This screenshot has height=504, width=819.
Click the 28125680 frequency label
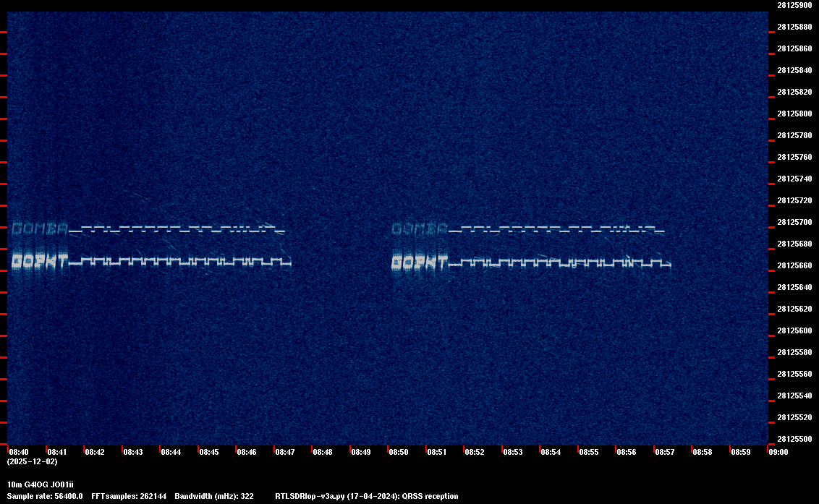click(794, 244)
